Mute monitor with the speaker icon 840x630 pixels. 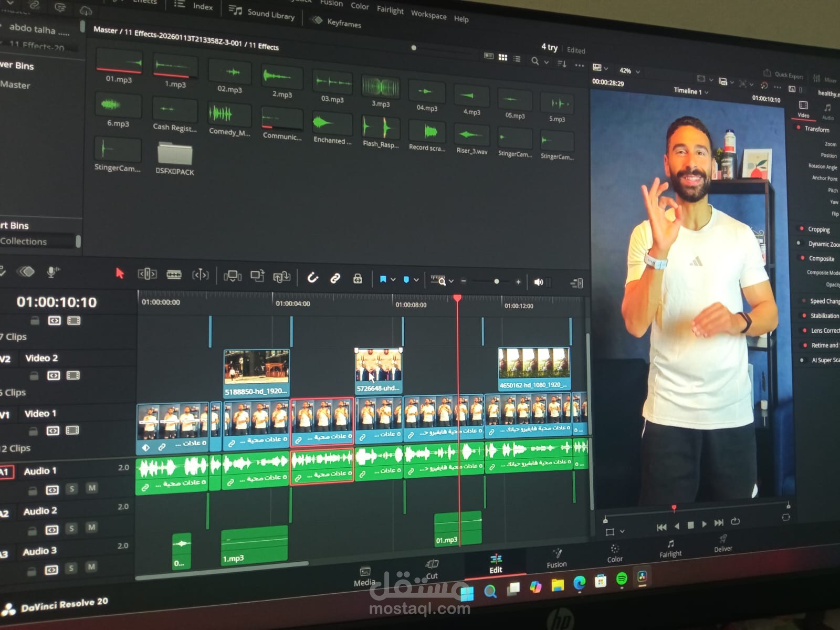pyautogui.click(x=539, y=282)
